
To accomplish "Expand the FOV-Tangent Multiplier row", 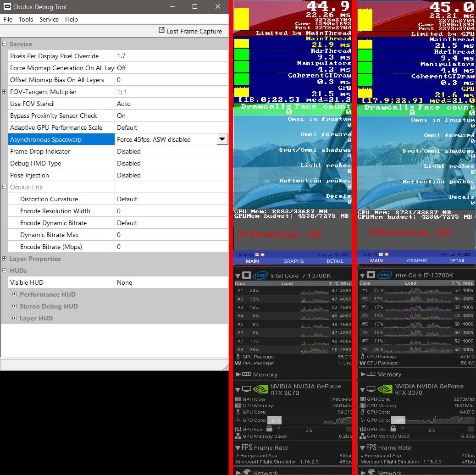I will tap(5, 91).
